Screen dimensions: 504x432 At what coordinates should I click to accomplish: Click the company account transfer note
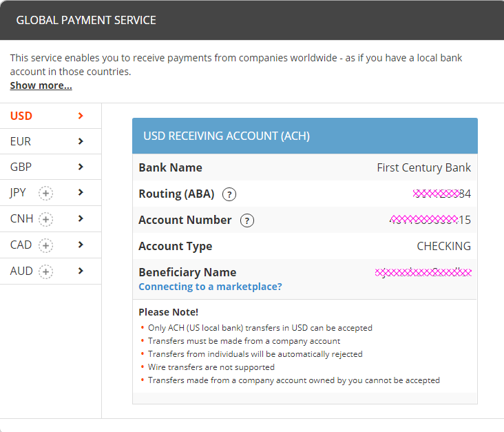[244, 341]
